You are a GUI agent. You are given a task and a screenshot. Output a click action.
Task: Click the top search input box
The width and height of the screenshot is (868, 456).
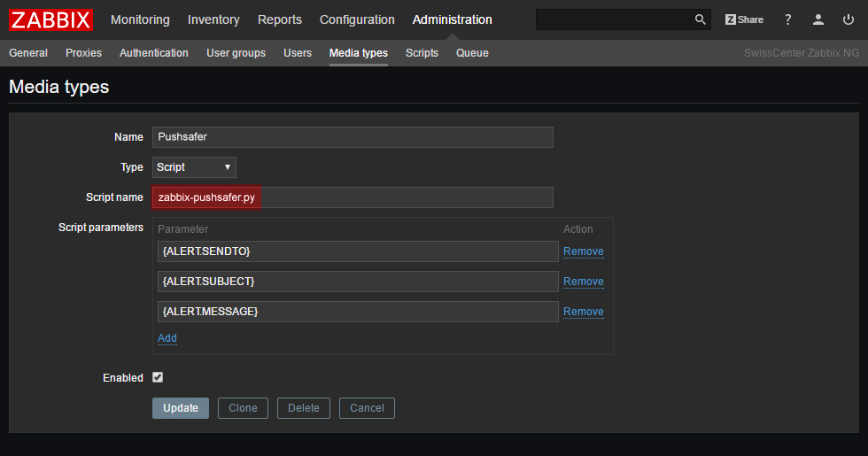[614, 19]
